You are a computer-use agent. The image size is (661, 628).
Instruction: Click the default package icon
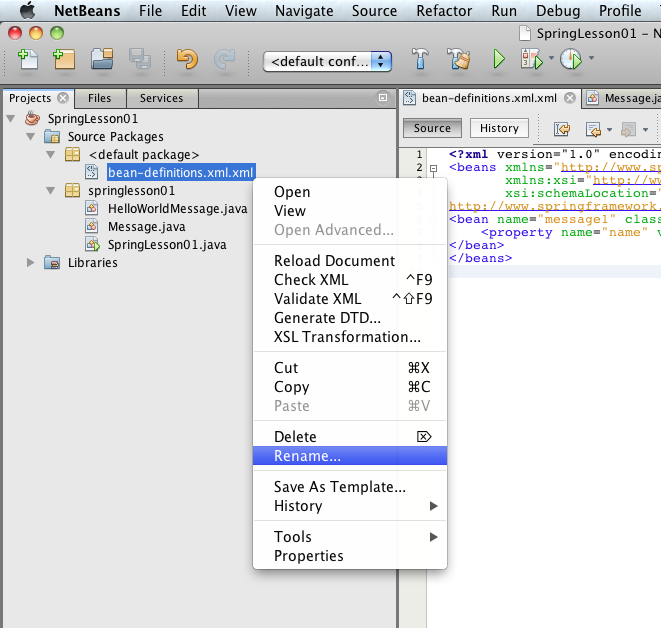pos(73,154)
